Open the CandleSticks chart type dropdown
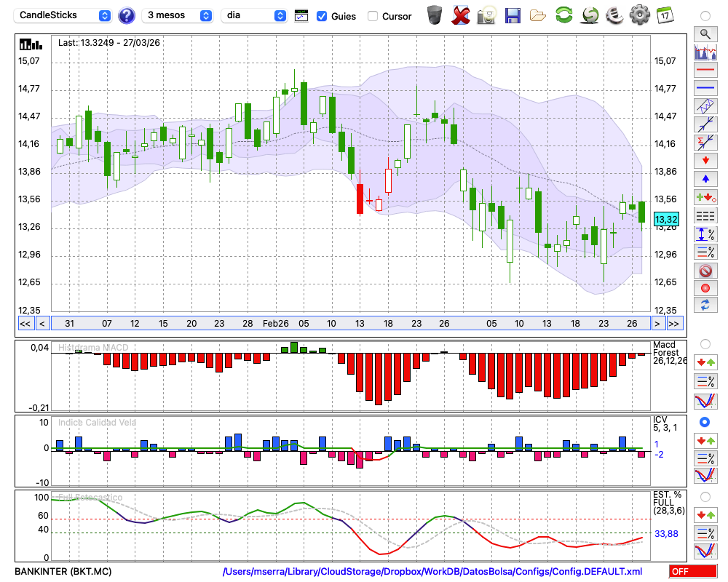 coord(62,15)
